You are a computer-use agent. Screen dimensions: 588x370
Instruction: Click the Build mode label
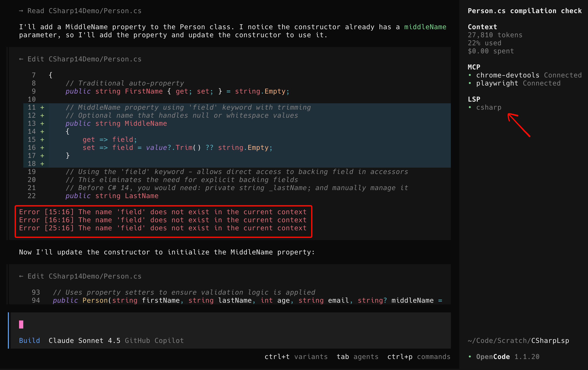tap(29, 340)
